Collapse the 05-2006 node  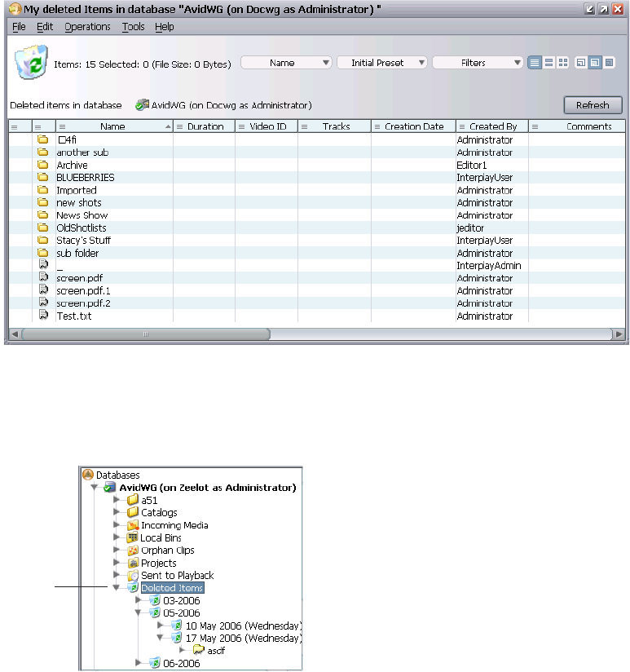point(138,612)
